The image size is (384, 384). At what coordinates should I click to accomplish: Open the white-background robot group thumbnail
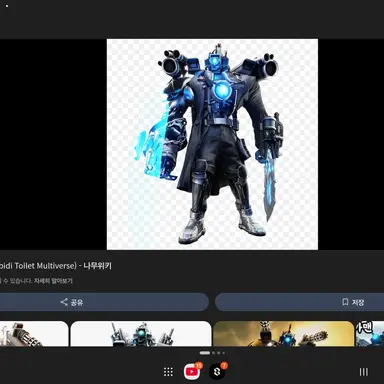coord(141,334)
